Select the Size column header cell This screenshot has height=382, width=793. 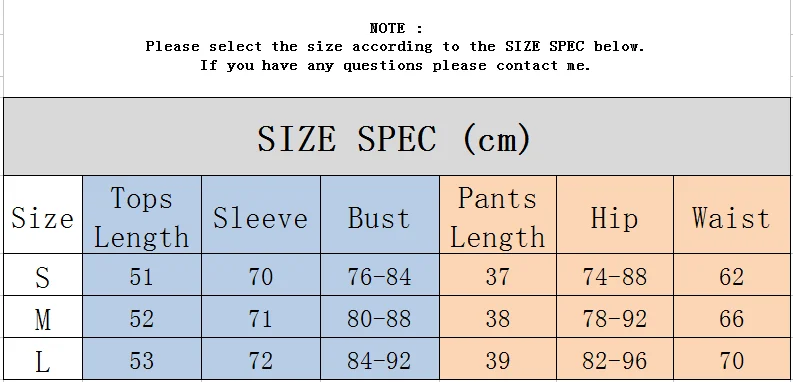(43, 215)
